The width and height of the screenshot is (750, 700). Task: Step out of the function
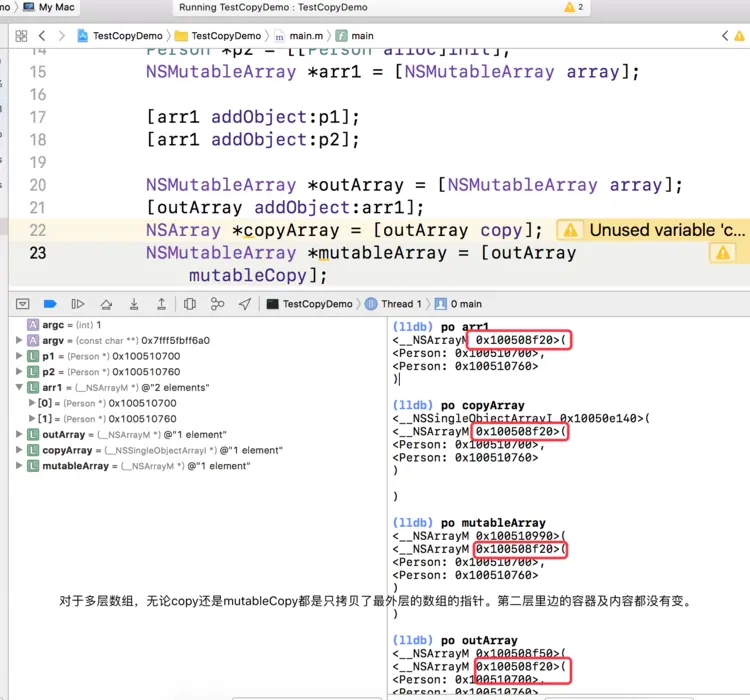[x=162, y=304]
